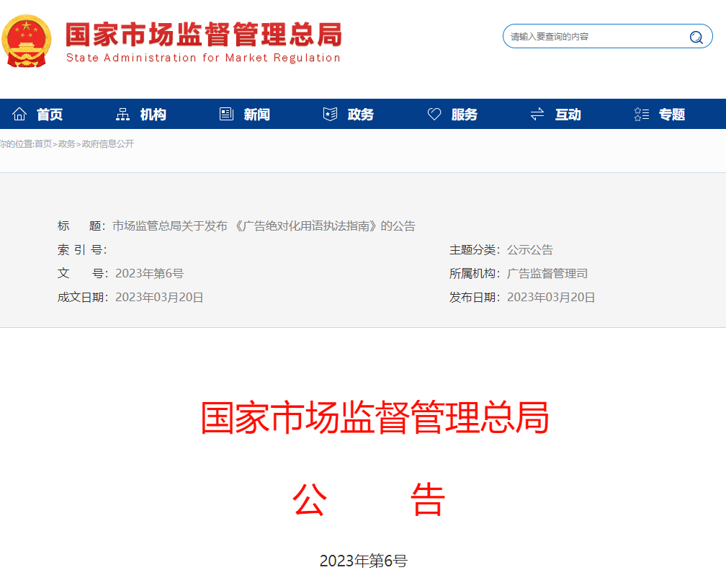The height and width of the screenshot is (588, 726).
Task: Click the 文号 value 2023年第6号 in info box
Action: pyautogui.click(x=150, y=274)
